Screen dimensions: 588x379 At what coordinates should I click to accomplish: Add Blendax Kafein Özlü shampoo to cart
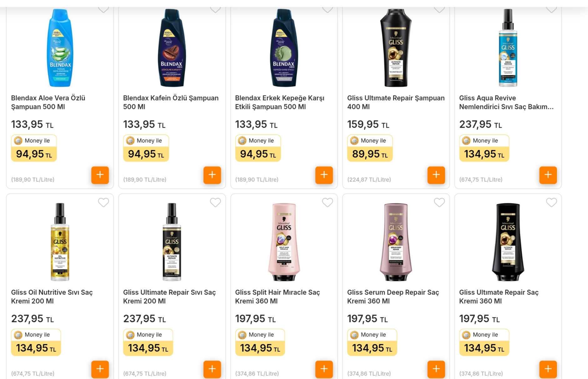click(x=212, y=175)
